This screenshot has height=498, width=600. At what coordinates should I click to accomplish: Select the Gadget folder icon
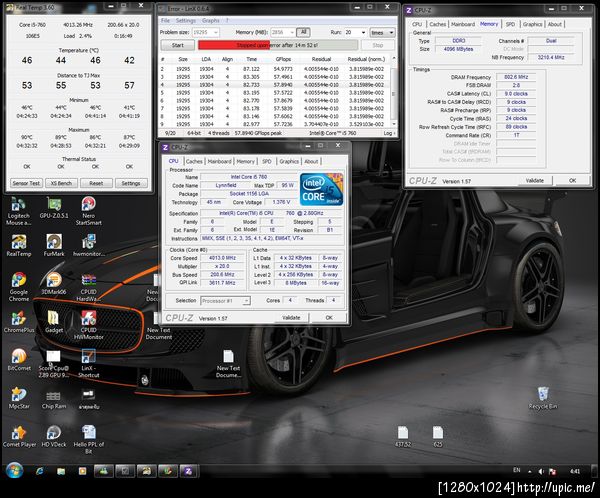pos(54,322)
